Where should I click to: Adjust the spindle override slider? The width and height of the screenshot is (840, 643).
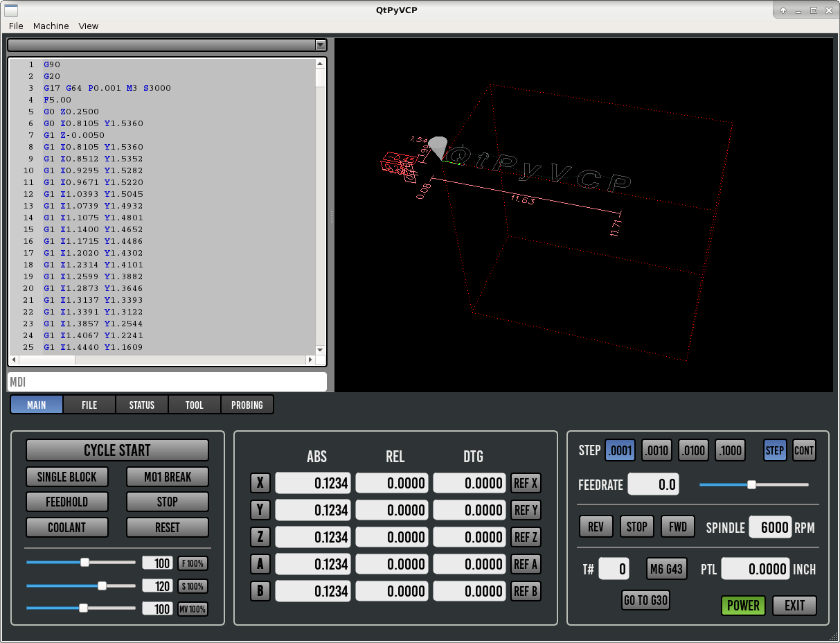tap(81, 586)
